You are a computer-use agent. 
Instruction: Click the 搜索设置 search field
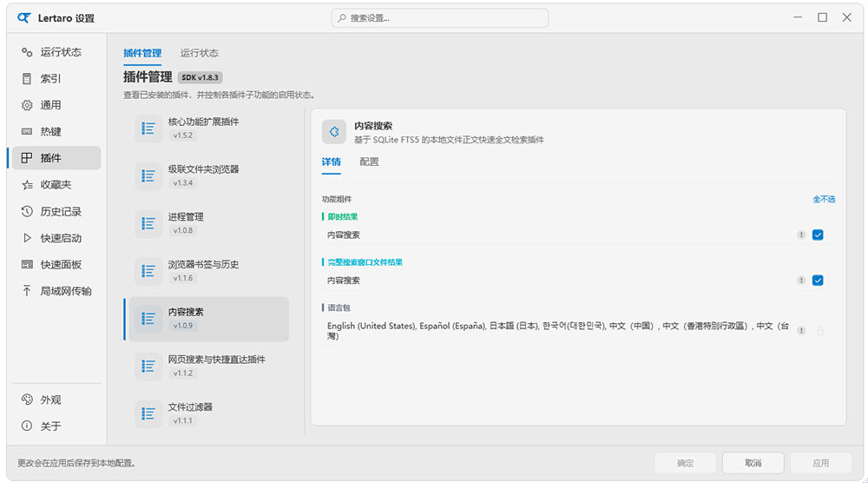tap(440, 18)
